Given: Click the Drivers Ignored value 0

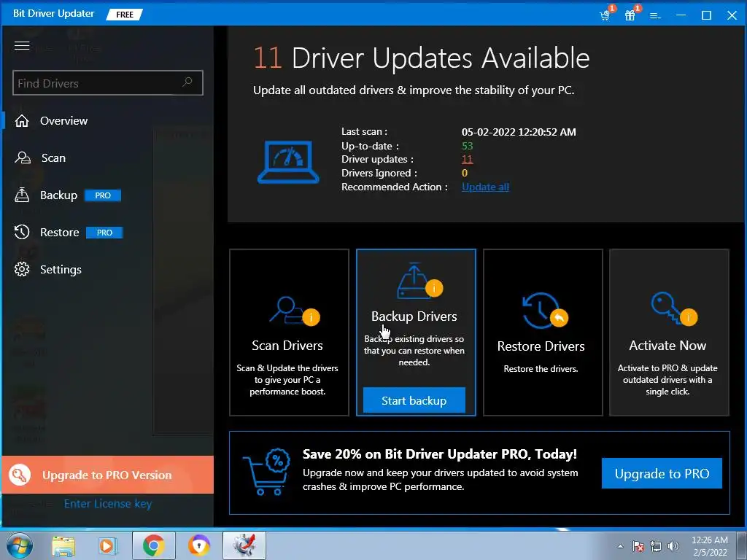Looking at the screenshot, I should coord(465,173).
